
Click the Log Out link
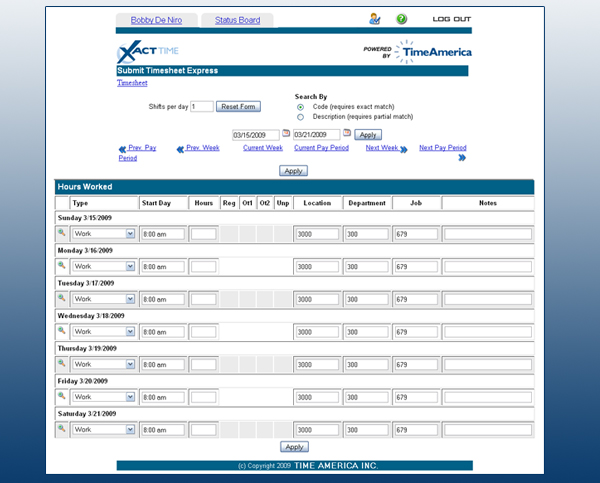coord(452,19)
